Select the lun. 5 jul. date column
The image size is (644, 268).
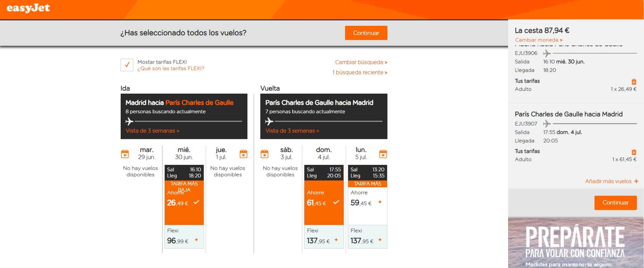pos(361,153)
